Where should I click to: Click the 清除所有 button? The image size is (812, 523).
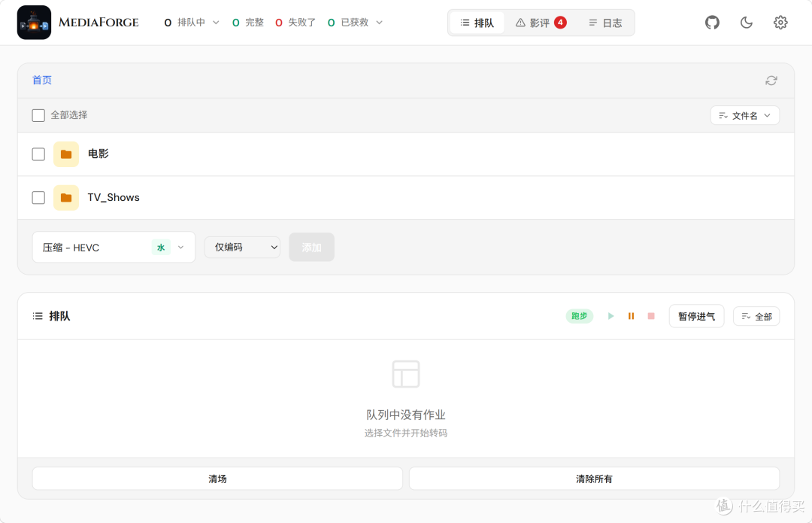pos(594,479)
